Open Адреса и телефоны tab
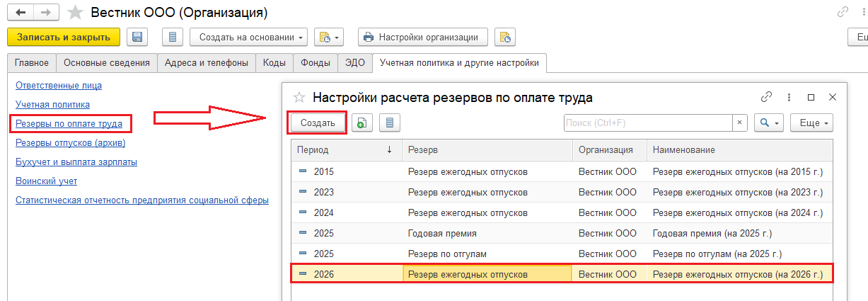Viewport: 868px width, 301px height. tap(207, 63)
